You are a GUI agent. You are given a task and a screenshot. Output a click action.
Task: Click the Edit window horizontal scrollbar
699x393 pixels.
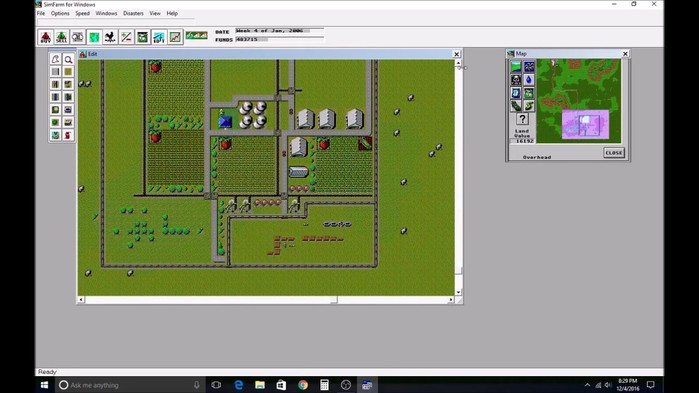coord(266,300)
